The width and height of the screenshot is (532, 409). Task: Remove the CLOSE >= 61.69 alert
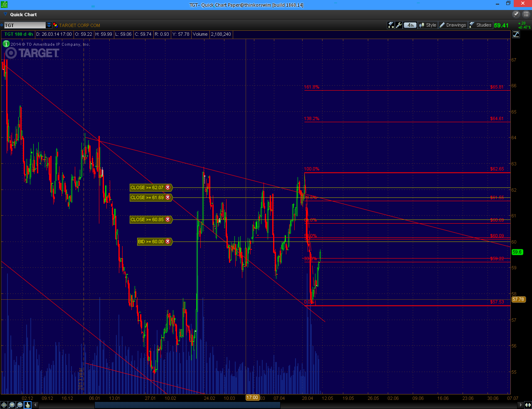coord(168,197)
